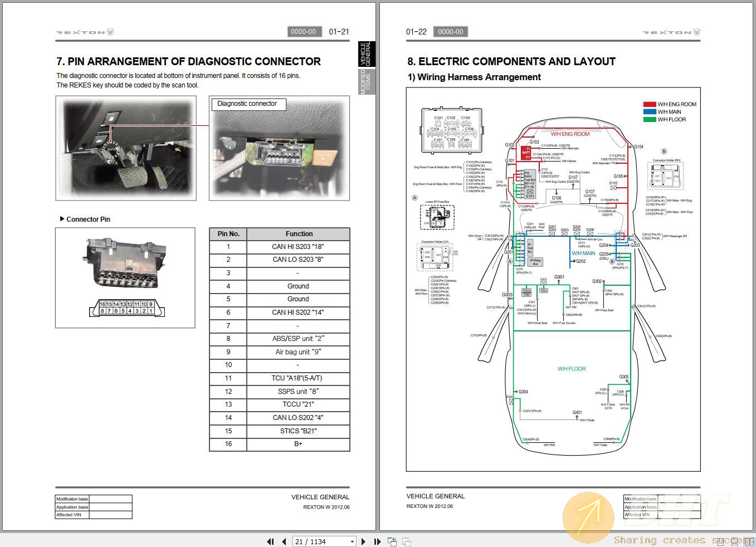Click heading '7. PIN ARRANGEMENT OF DIAGNOSTIC CONNECTOR'

pyautogui.click(x=188, y=61)
